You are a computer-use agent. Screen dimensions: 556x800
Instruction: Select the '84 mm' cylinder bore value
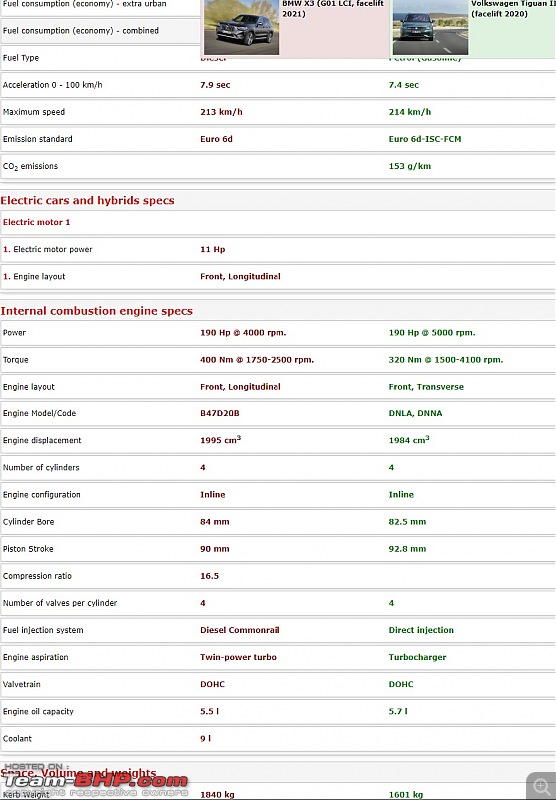pyautogui.click(x=215, y=522)
